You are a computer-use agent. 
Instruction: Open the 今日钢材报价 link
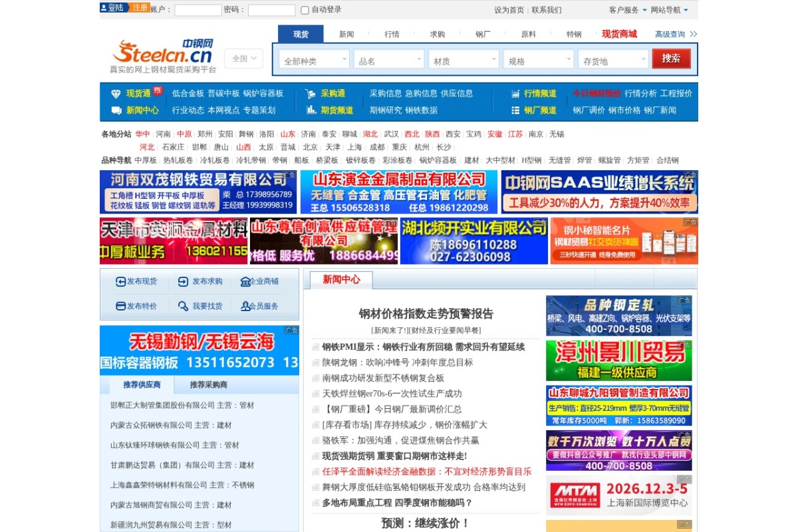(597, 94)
